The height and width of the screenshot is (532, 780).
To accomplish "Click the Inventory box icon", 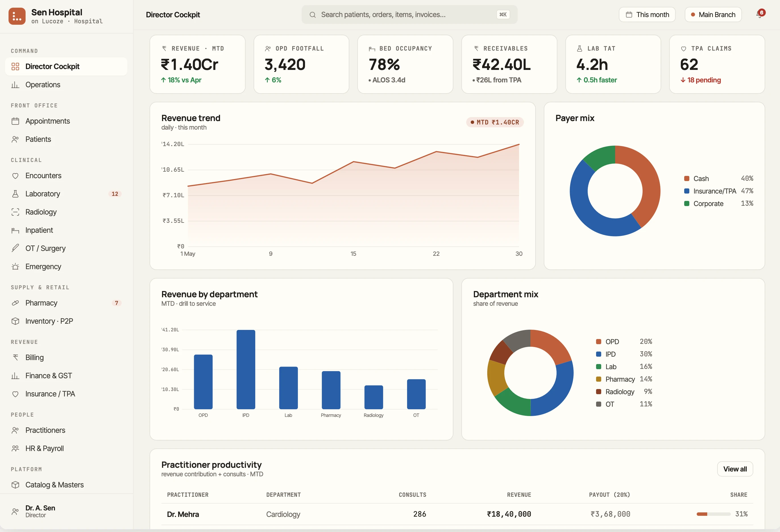I will (x=15, y=321).
